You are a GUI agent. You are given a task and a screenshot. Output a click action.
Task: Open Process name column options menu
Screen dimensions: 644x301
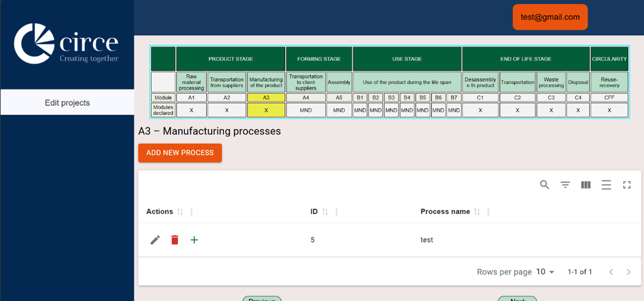click(x=488, y=212)
